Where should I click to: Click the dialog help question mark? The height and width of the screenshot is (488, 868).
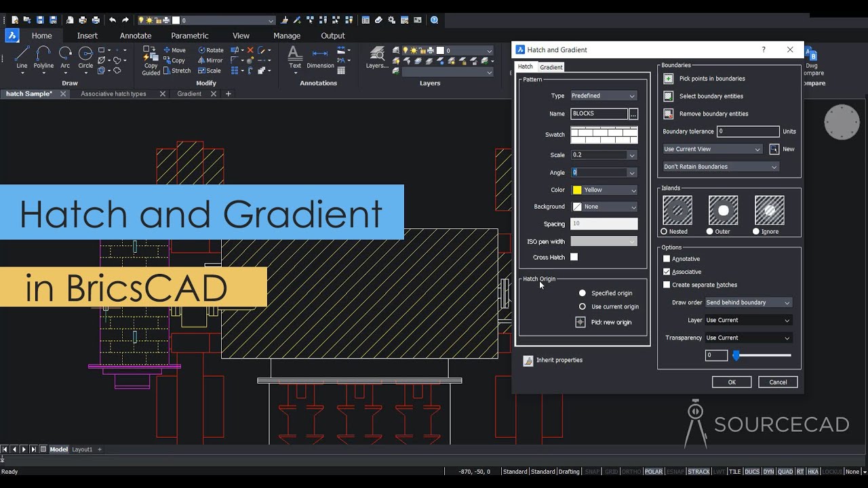point(764,49)
